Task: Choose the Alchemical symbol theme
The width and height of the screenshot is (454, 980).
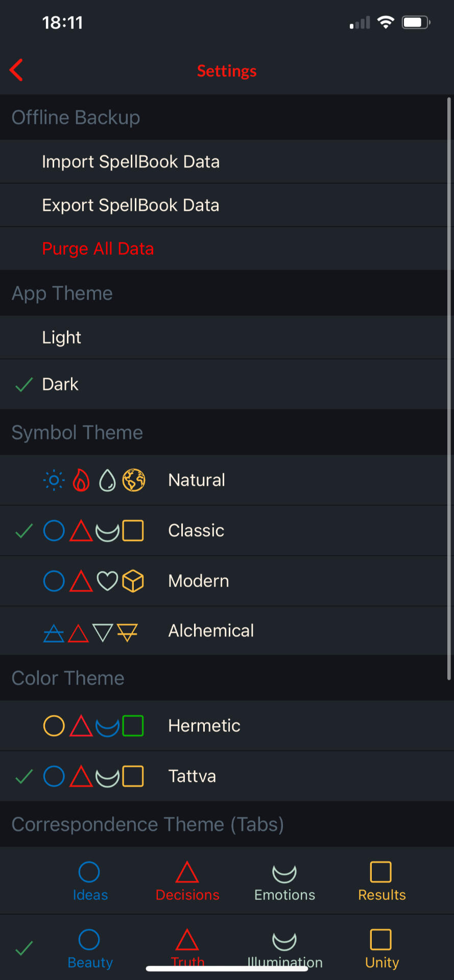Action: click(227, 631)
